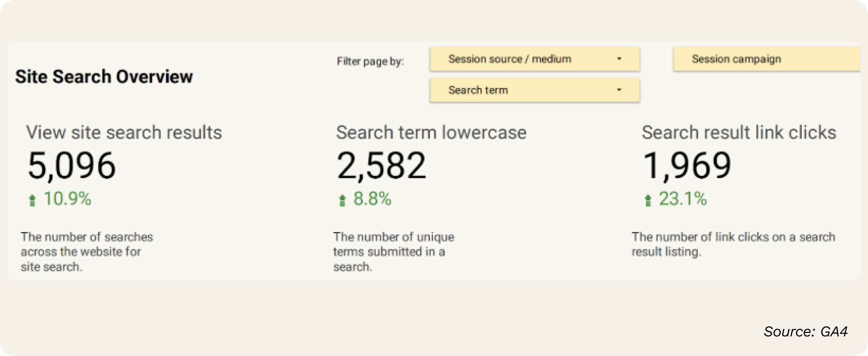This screenshot has height=356, width=868.
Task: Select the 1,969 scorecard value
Action: [x=687, y=166]
